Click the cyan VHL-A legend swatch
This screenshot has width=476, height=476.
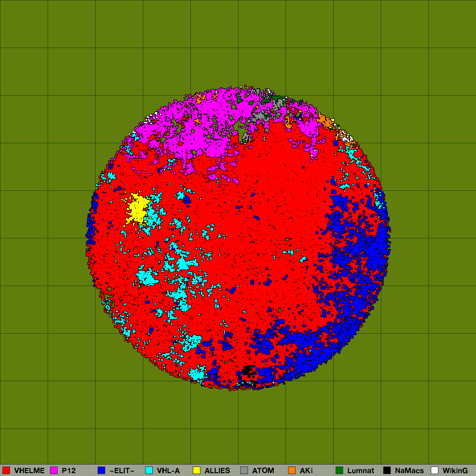(x=149, y=470)
